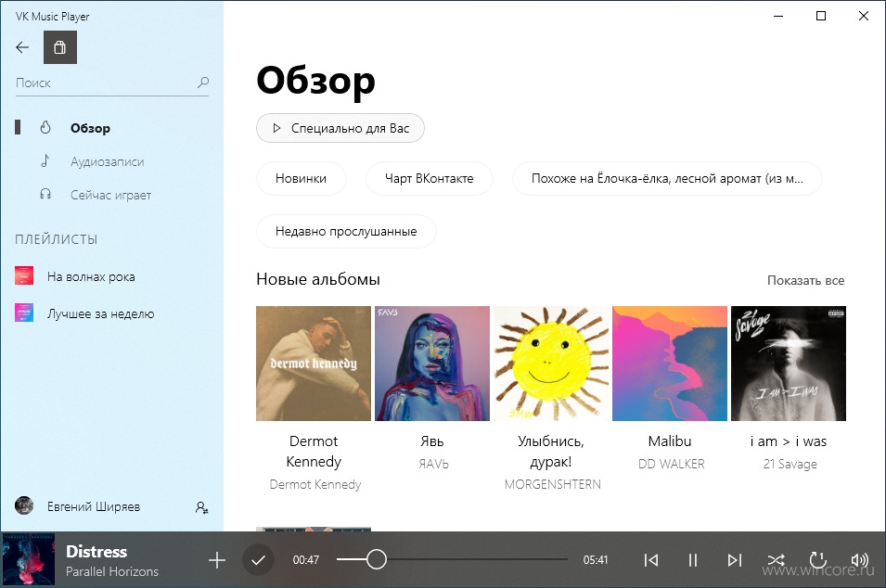
Task: Pause the current track
Action: (693, 560)
